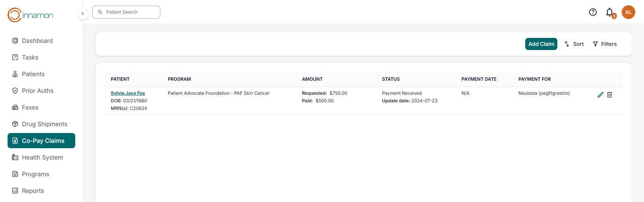
Task: Open the Sylvia Jace Fox patient link
Action: coord(128,93)
